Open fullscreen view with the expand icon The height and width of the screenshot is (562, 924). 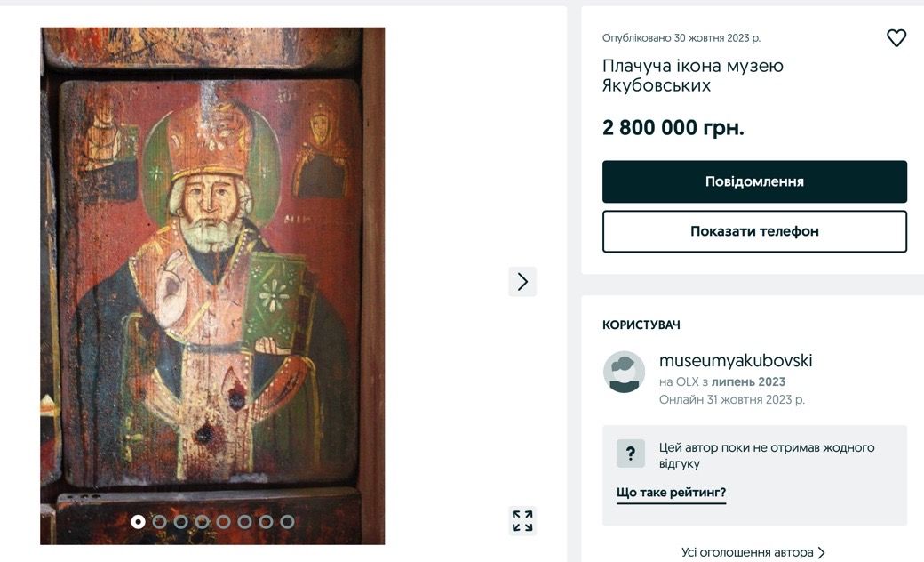tap(522, 520)
